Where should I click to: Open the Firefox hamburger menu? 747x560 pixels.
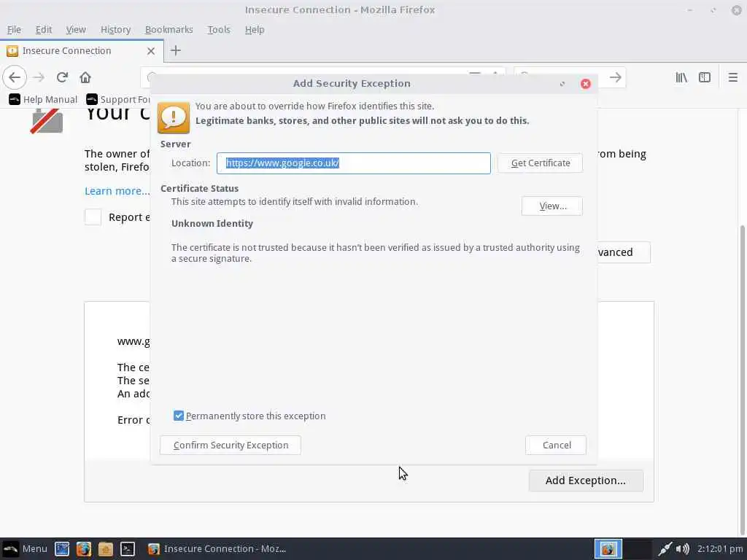[732, 77]
